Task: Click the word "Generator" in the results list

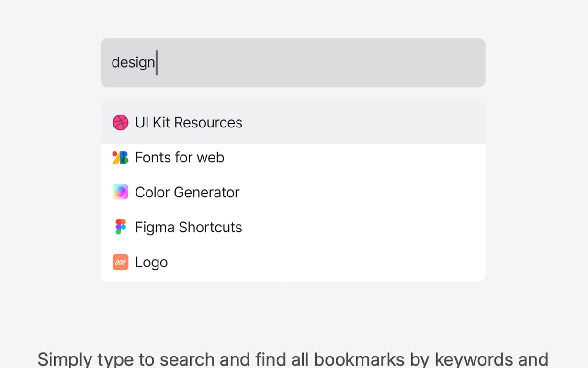Action: (x=206, y=192)
